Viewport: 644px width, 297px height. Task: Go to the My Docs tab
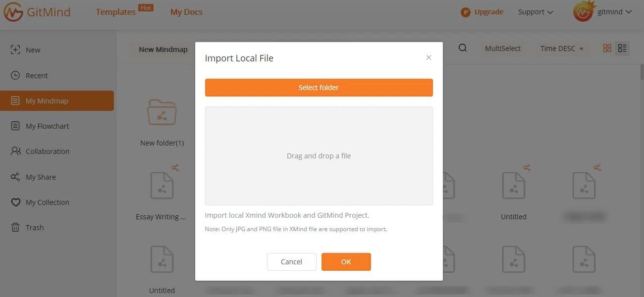tap(186, 12)
